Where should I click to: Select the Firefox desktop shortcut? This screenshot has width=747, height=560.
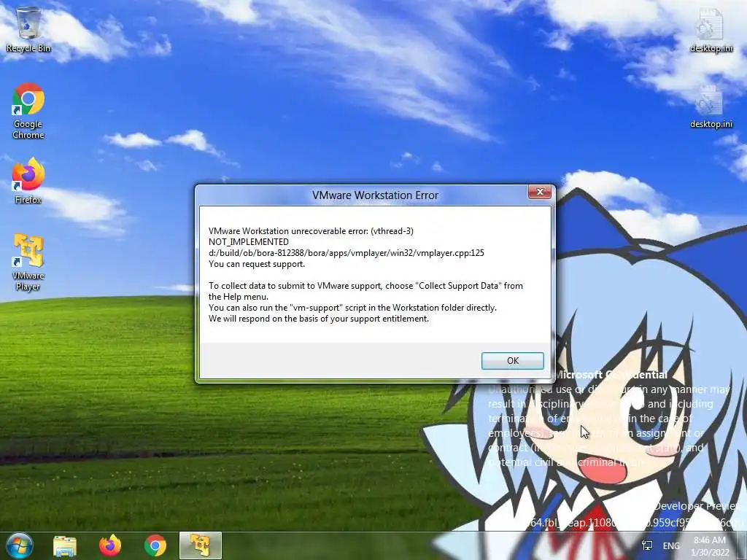28,182
